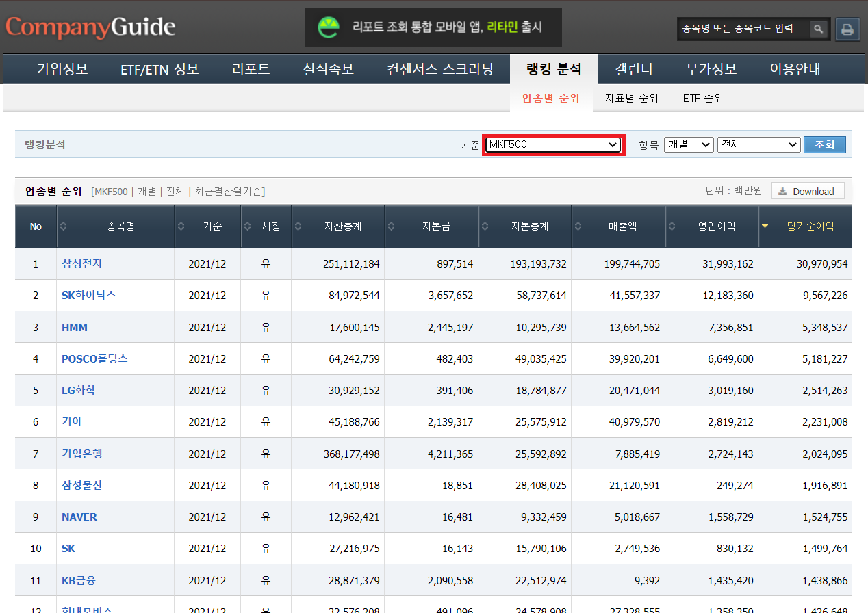Open the 부가정보 menu
This screenshot has height=613, width=868.
click(x=711, y=69)
